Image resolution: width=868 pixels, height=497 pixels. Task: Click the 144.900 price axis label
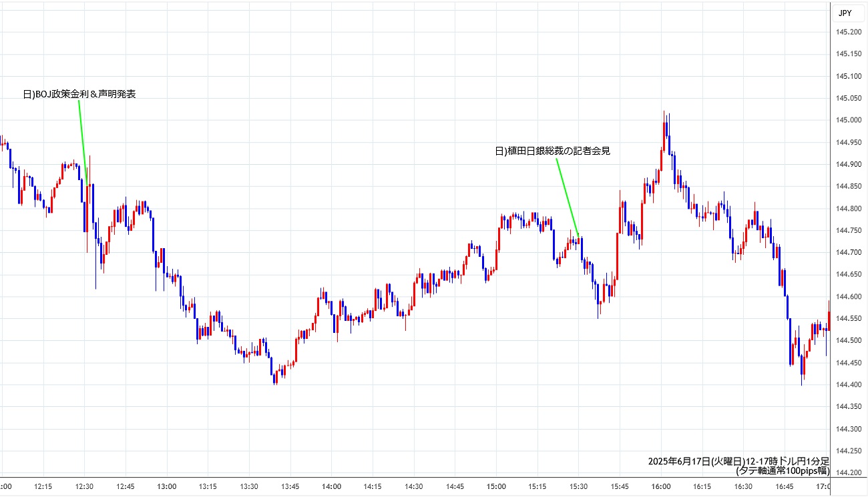(x=849, y=164)
